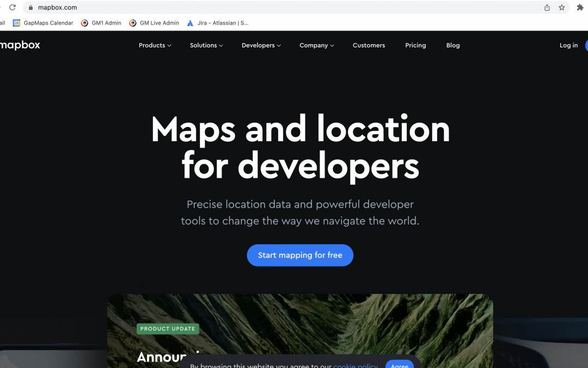Screen dimensions: 588x368
Task: Open the GapMaps Calendar bookmark
Action: (x=43, y=23)
